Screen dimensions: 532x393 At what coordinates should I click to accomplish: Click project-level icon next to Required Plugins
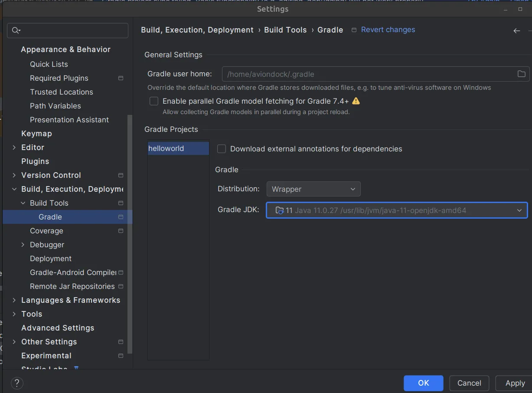click(x=121, y=78)
